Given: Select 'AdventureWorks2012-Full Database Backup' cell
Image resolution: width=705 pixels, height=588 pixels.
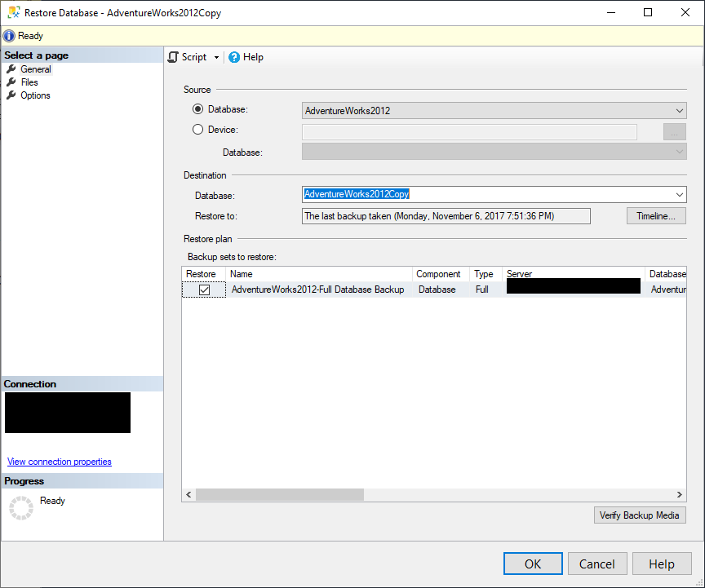Looking at the screenshot, I should coord(318,290).
